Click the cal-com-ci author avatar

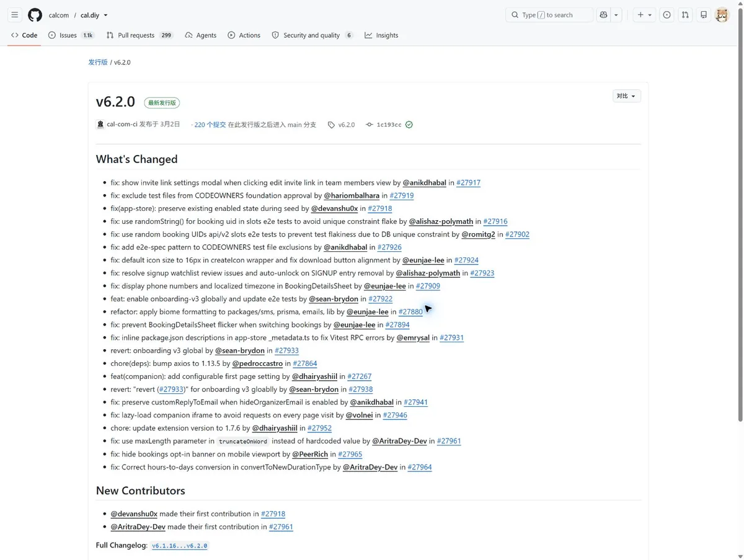coord(100,125)
